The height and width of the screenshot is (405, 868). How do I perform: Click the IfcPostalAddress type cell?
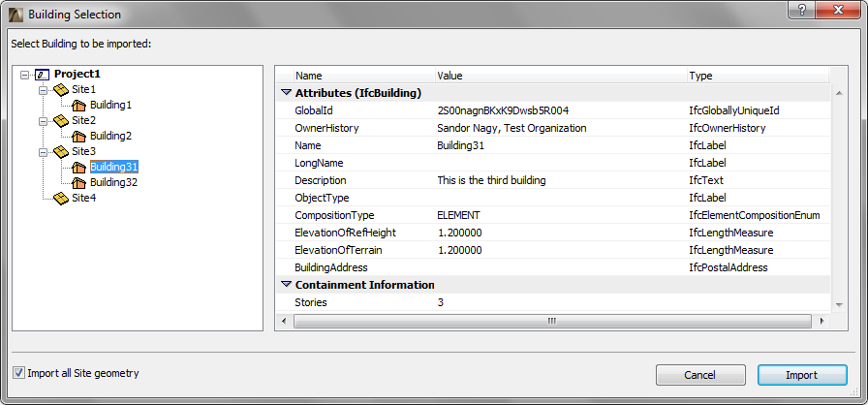728,267
